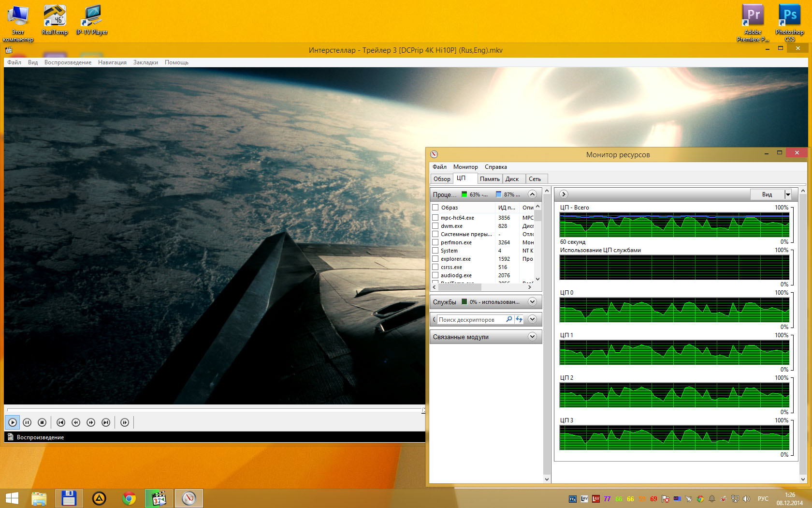Open the Справка menu
Viewport: 812px width, 508px height.
[496, 167]
